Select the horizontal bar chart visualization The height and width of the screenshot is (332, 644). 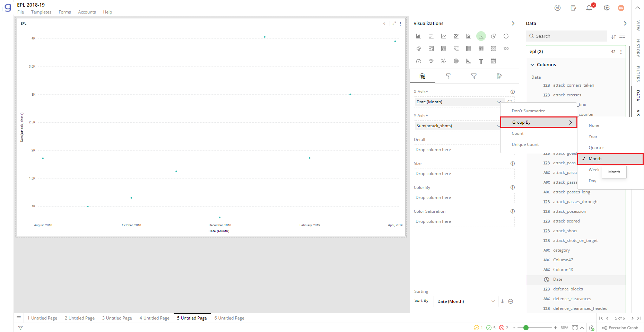(431, 36)
